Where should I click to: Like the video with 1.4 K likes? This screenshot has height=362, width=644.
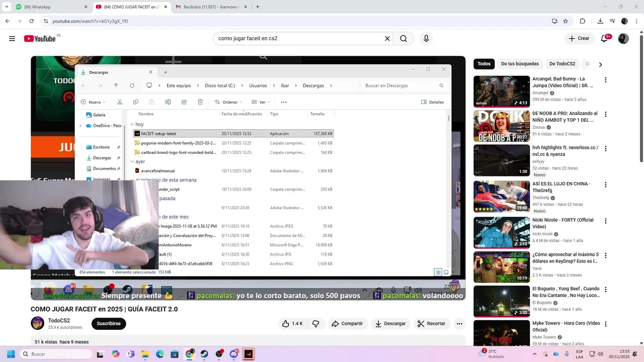(292, 324)
